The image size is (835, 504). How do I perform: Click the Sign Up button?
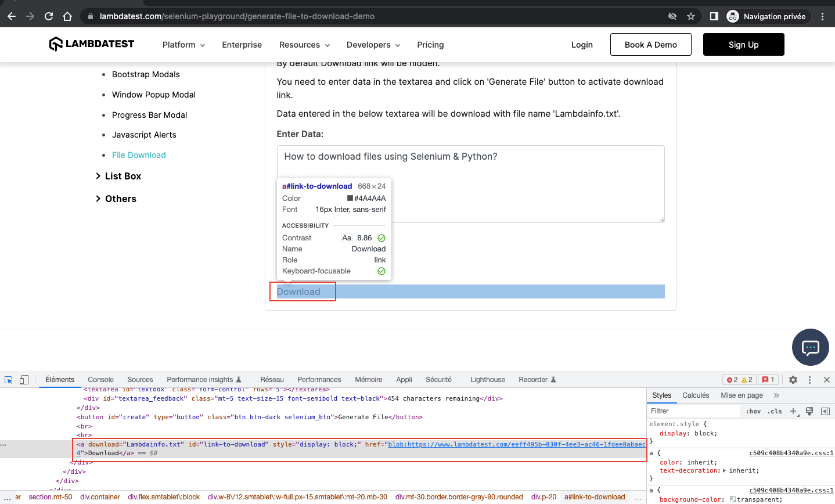743,45
